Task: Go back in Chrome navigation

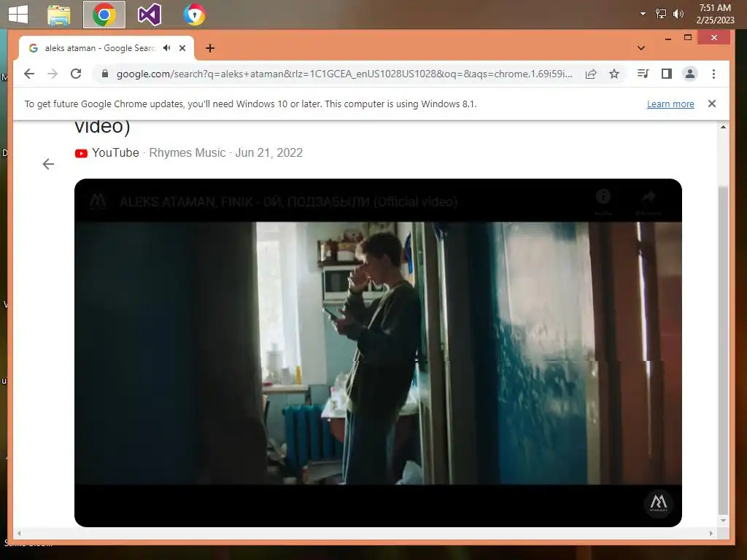Action: coord(29,74)
